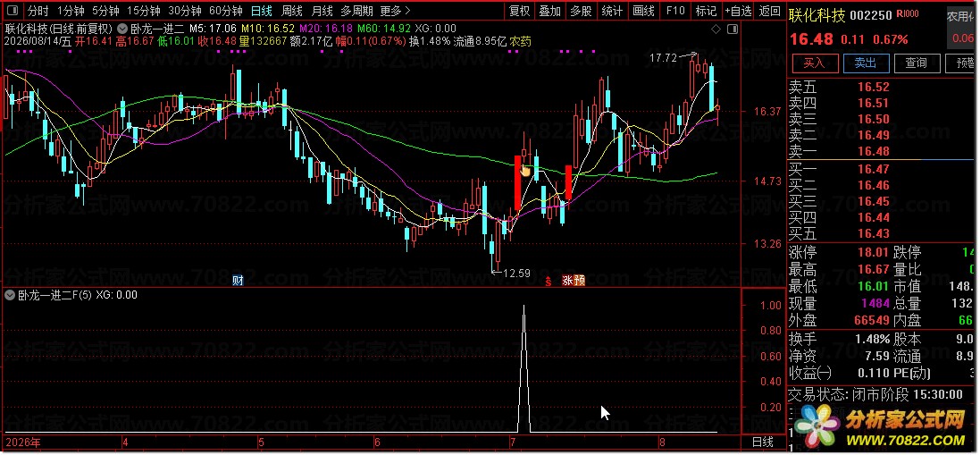Switch to the 30分钟 period
Viewport: 980px width, 455px height.
[184, 11]
